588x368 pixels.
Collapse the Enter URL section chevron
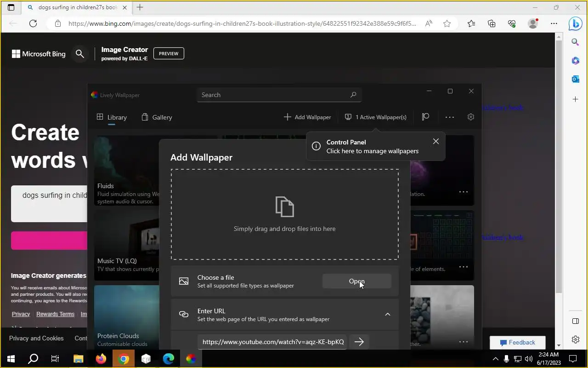(x=387, y=314)
